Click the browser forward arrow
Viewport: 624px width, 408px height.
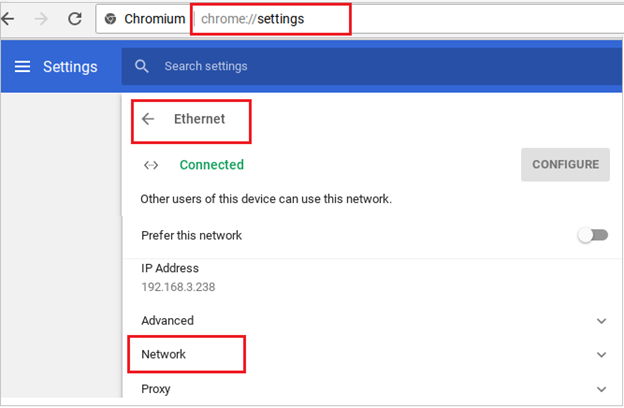click(x=41, y=18)
